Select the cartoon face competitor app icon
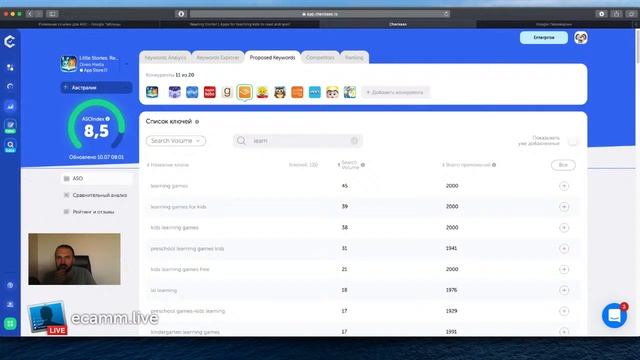Viewport: 640px width, 360px height. tap(332, 92)
